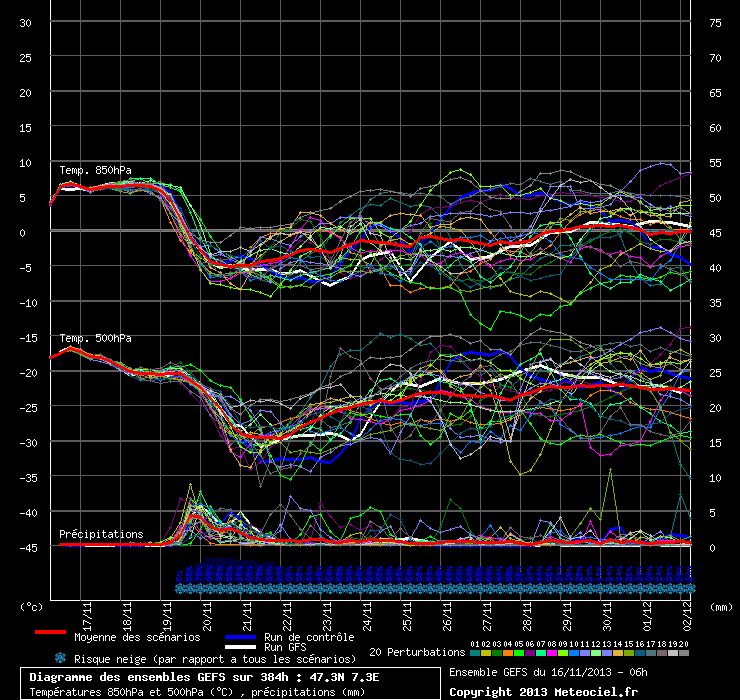Viewport: 740px width, 700px height.
Task: Select perturbation 01 teal color swatch
Action: point(475,653)
